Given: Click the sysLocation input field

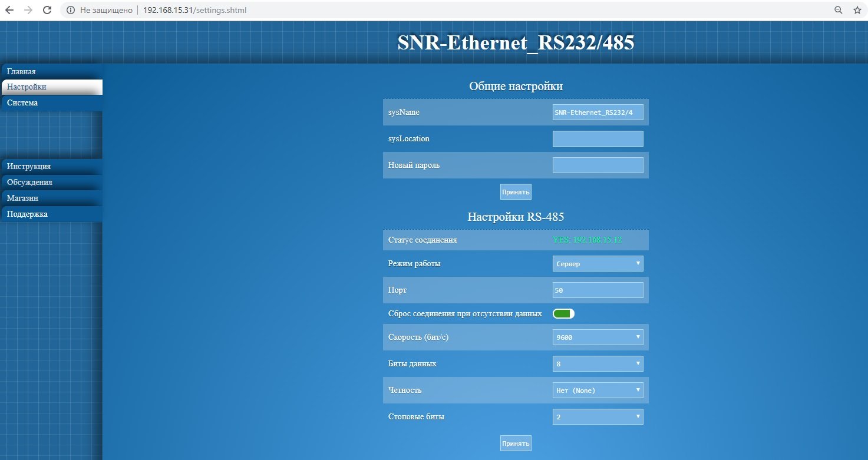Looking at the screenshot, I should pos(598,139).
